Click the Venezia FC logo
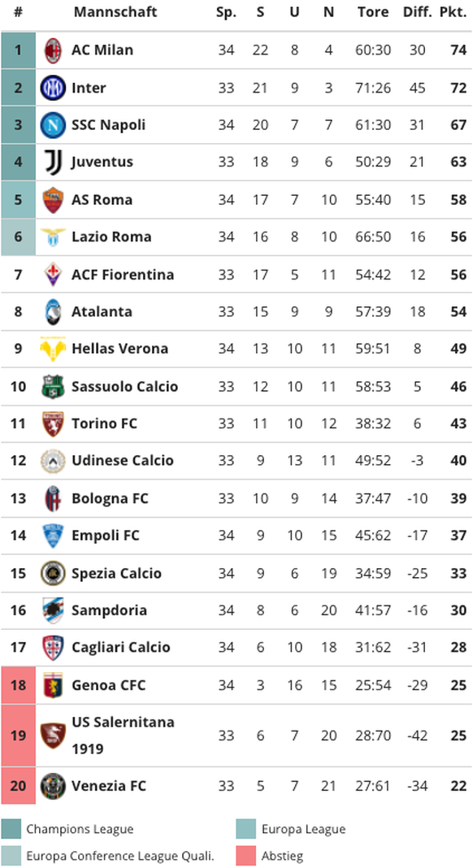This screenshot has width=473, height=868. point(53,786)
